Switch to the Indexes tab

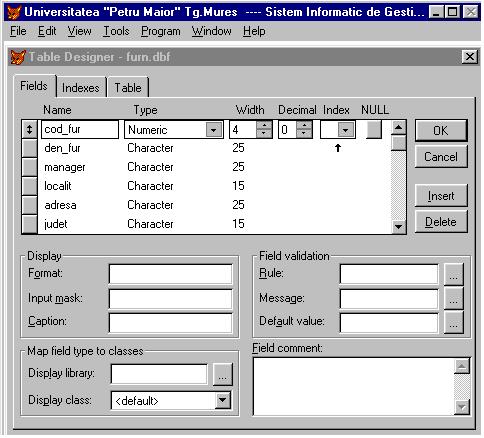81,88
